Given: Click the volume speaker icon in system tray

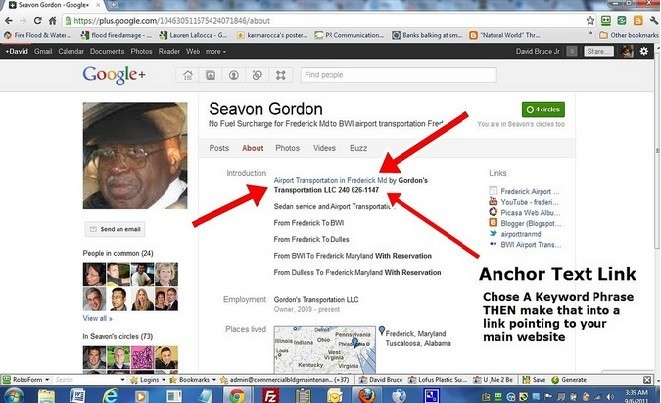Looking at the screenshot, I should click(x=610, y=396).
